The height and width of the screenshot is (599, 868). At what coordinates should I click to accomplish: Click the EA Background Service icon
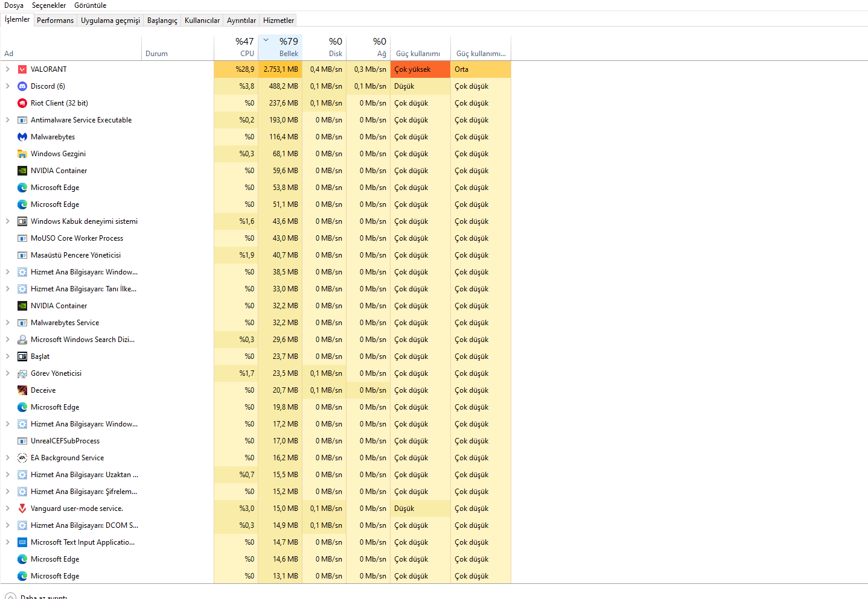tap(22, 458)
